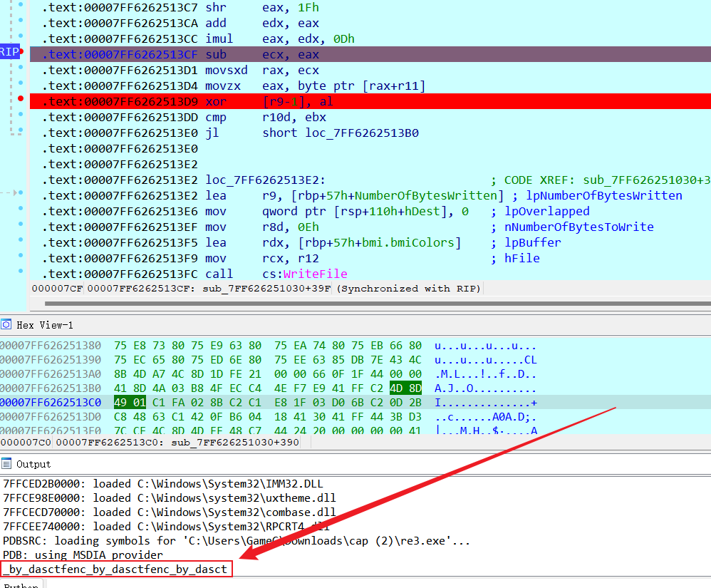Click output line loading combase.dll
Image resolution: width=711 pixels, height=588 pixels.
coord(169,512)
